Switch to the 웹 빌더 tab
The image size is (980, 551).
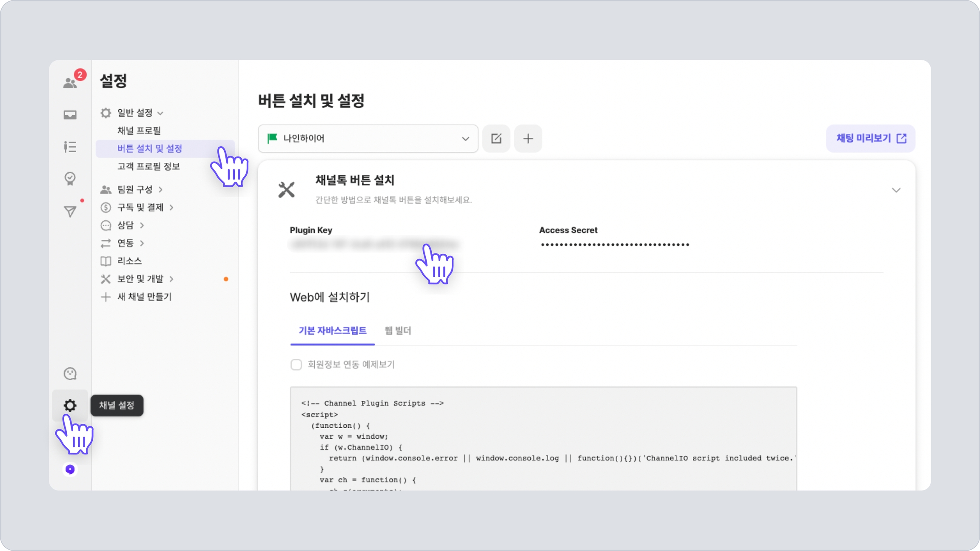(x=398, y=330)
